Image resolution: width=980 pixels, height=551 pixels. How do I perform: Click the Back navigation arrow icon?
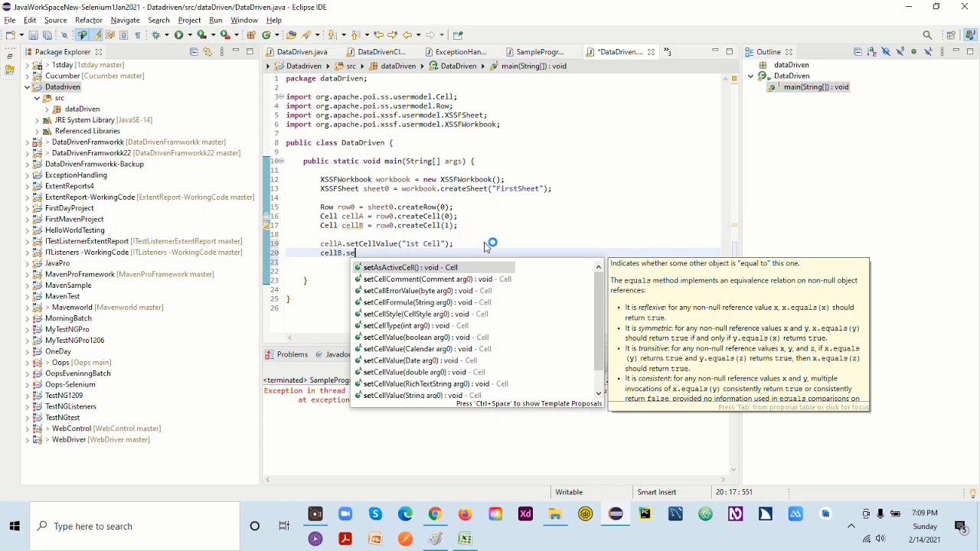(x=407, y=34)
